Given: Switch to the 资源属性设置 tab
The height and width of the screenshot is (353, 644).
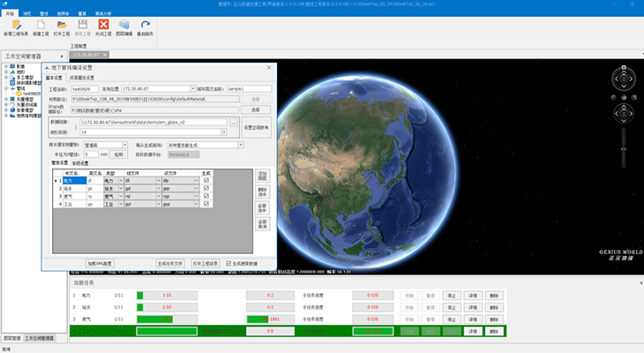Looking at the screenshot, I should pos(84,78).
